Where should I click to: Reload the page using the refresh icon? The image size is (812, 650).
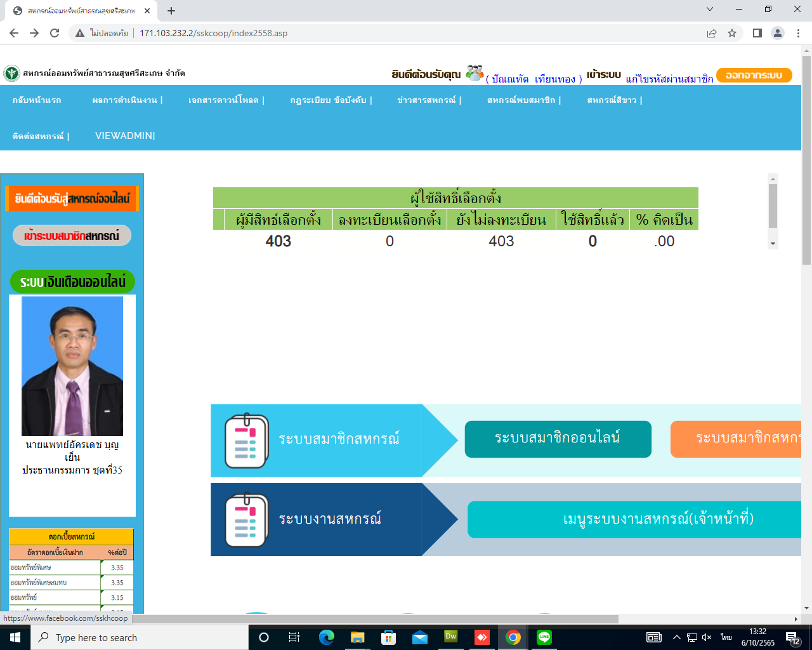tap(55, 33)
